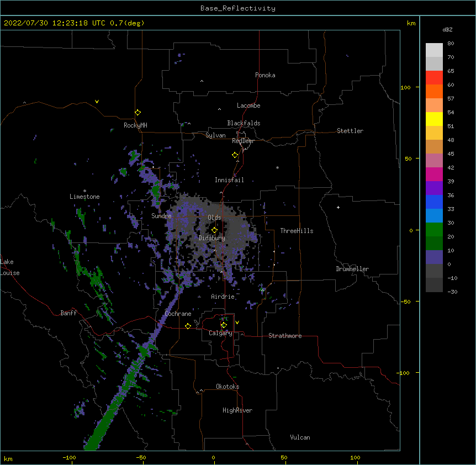Click yellow station marker east of Cochrane
The height and width of the screenshot is (465, 476).
click(x=188, y=326)
